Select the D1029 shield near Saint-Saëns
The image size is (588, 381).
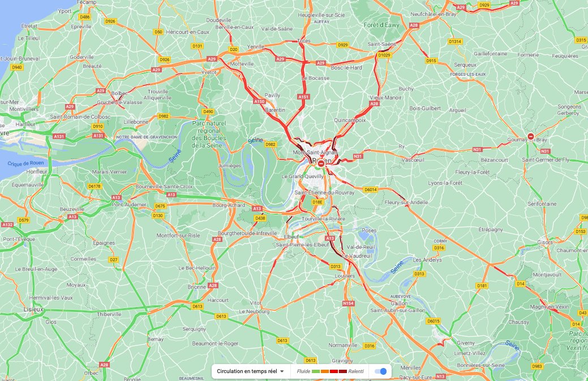pos(384,55)
